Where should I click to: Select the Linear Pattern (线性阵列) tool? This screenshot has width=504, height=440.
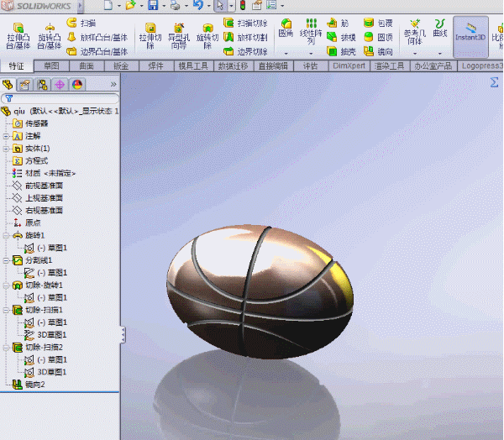(311, 32)
